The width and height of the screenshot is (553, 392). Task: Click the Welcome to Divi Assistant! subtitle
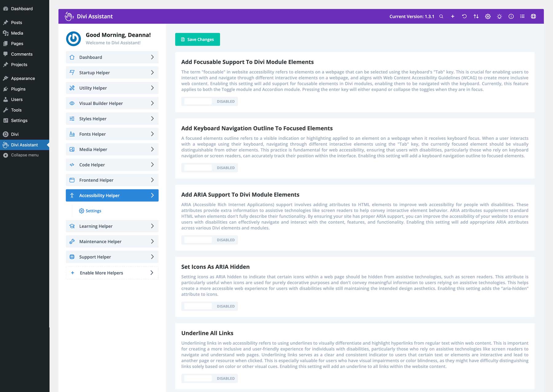coord(113,43)
